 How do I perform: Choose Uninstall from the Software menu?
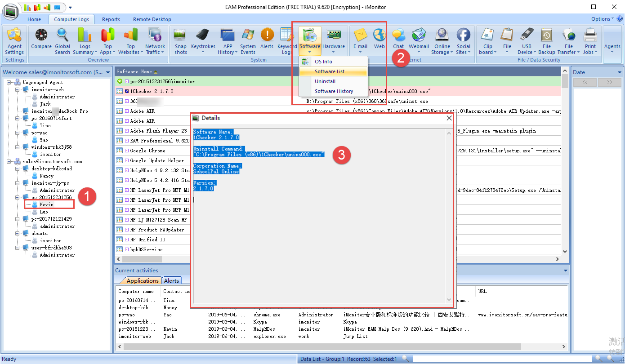(x=333, y=81)
